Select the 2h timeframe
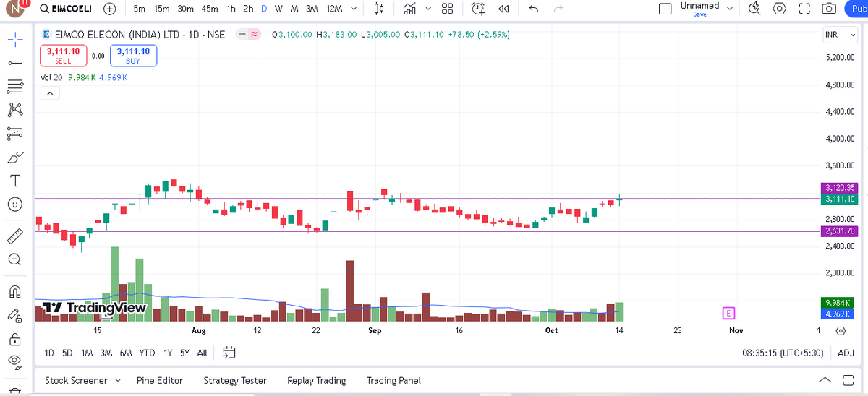Viewport: 868px width, 396px height. click(x=248, y=9)
